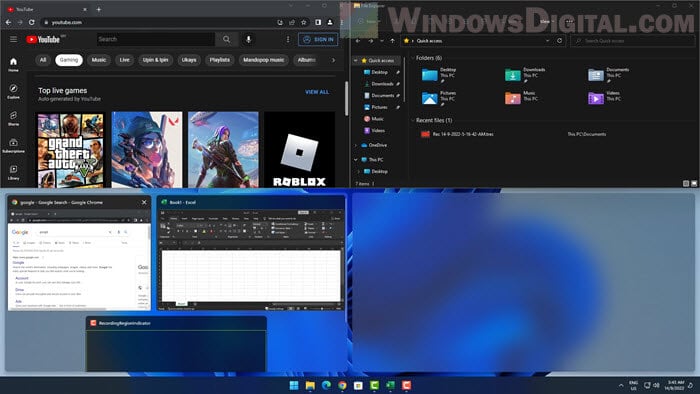Click the YouTube search magnifier button
The width and height of the screenshot is (700, 394).
tap(227, 39)
